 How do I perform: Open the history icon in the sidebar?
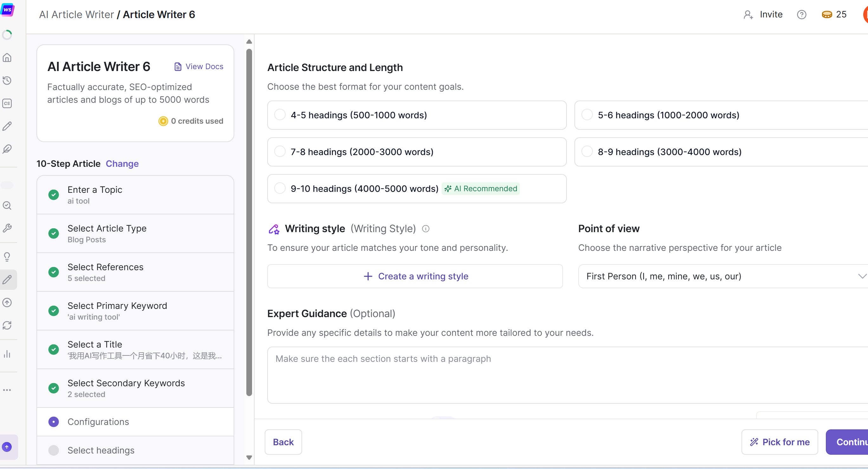point(7,80)
